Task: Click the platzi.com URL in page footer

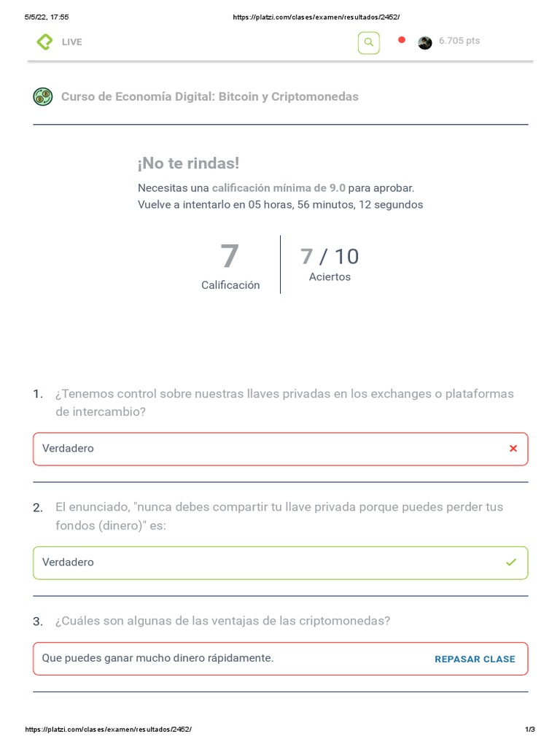Action: click(x=109, y=729)
